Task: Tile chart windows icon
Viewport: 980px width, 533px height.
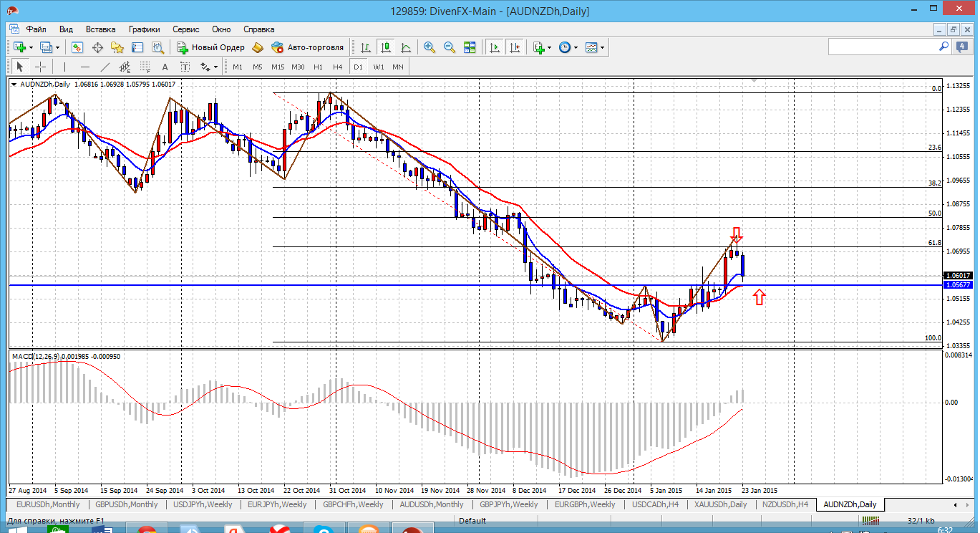Action: 470,47
